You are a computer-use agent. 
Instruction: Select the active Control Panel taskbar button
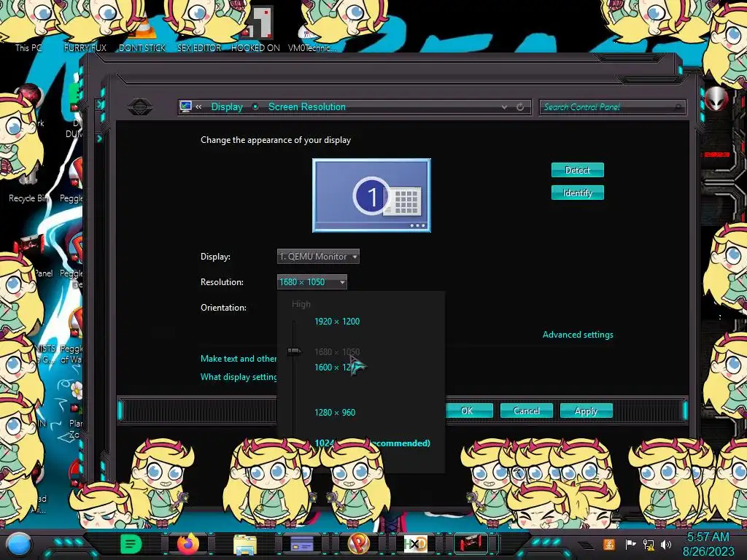(471, 543)
